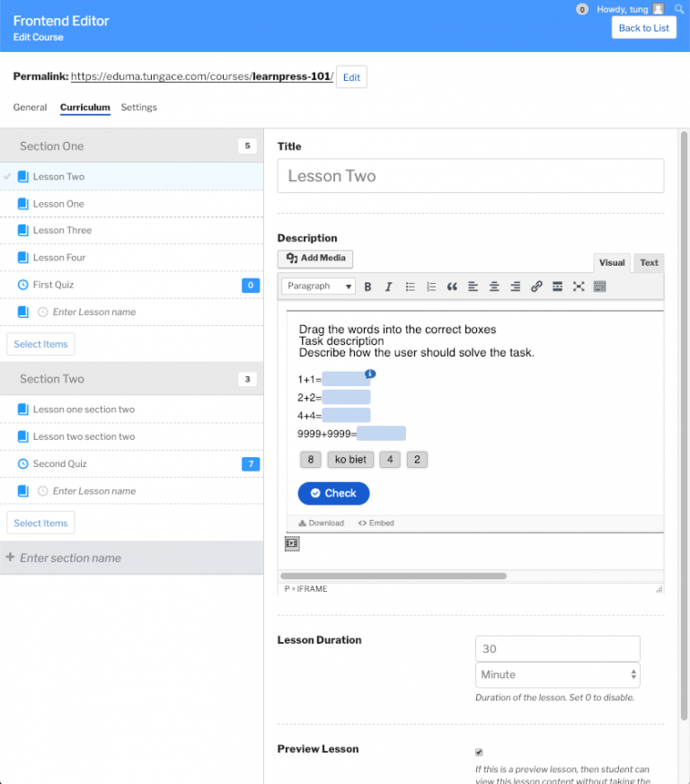Screen dimensions: 690x784
Task: Insert a hyperlink in the description
Action: [536, 286]
